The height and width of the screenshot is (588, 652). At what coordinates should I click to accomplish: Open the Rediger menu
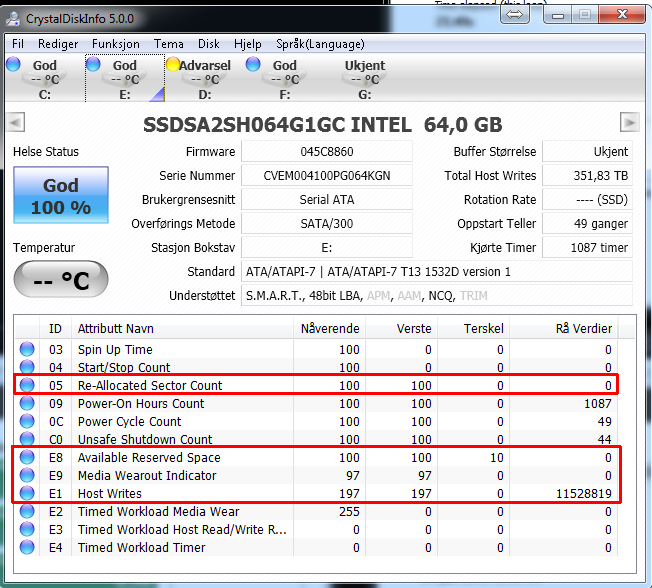click(x=58, y=44)
